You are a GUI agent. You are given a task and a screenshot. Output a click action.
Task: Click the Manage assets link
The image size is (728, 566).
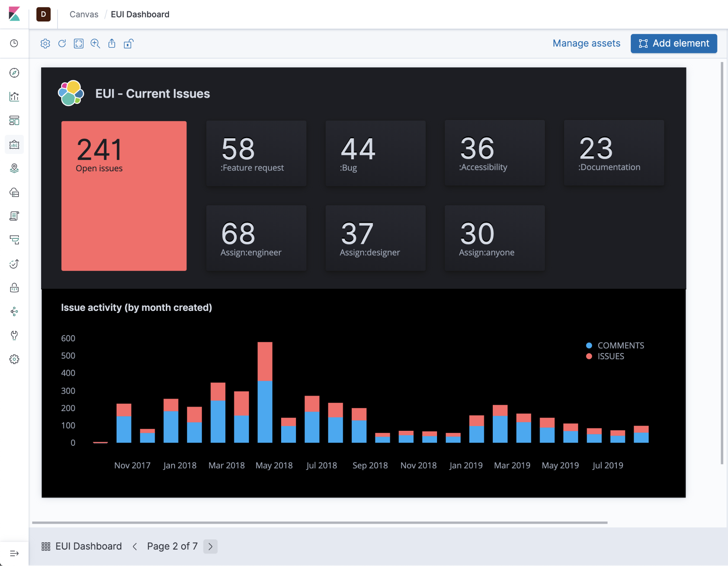[586, 43]
